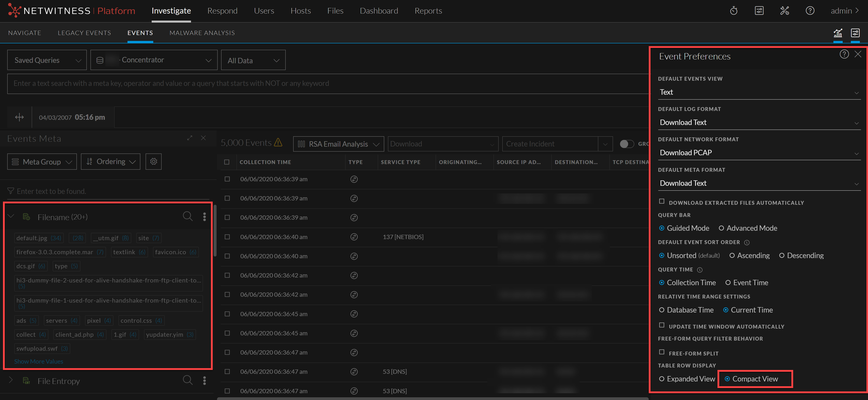Screen dimensions: 868x400
Task: Click the stopwatch jobs icon in header
Action: click(734, 11)
